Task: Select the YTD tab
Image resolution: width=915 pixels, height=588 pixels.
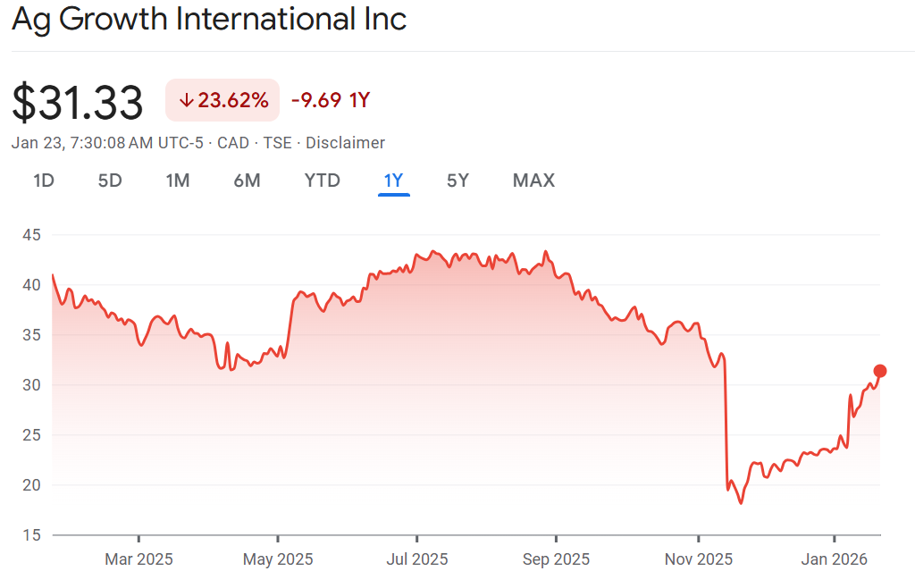Action: tap(322, 181)
